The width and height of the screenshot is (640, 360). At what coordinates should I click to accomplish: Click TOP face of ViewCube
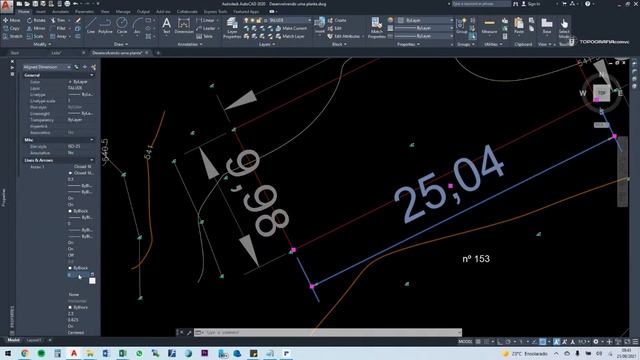coord(601,93)
